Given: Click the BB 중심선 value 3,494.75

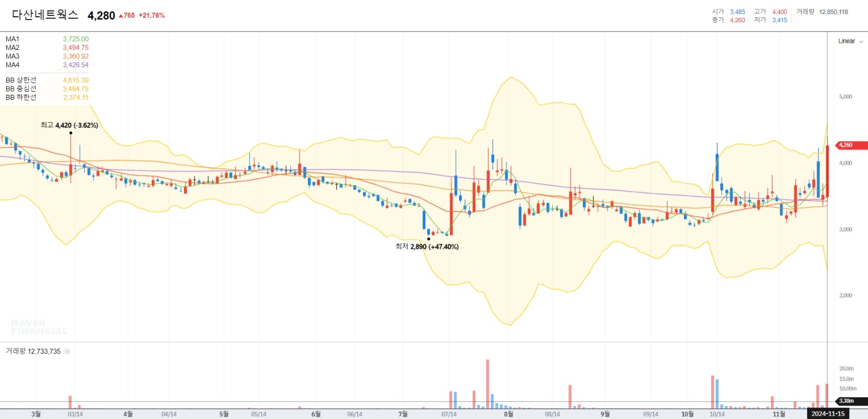Looking at the screenshot, I should point(76,89).
